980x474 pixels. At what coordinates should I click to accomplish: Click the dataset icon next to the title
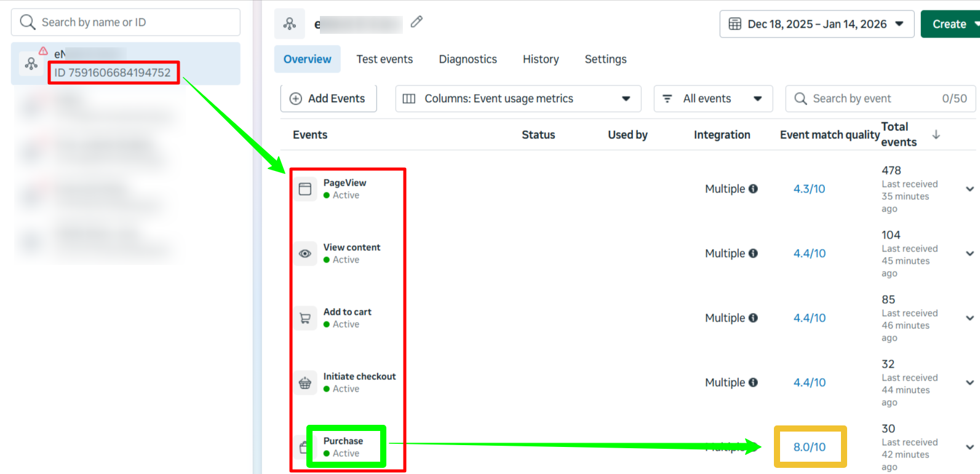pyautogui.click(x=290, y=24)
